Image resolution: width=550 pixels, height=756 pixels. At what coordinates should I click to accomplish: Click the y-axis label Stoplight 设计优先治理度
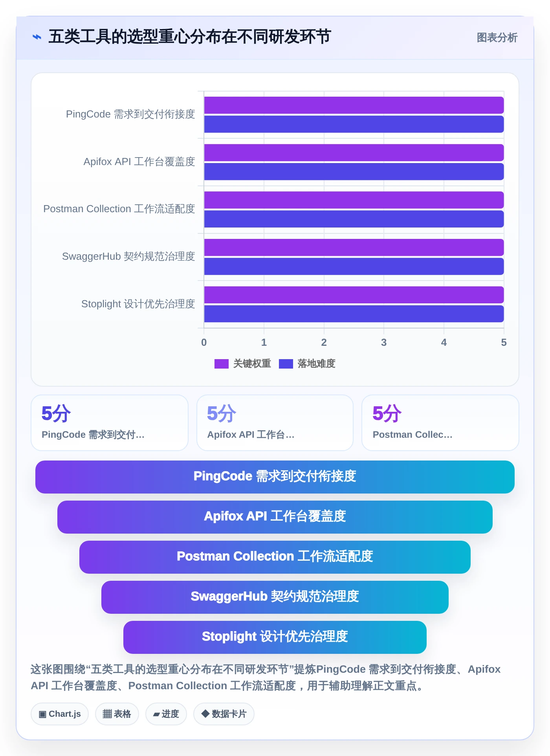point(138,304)
